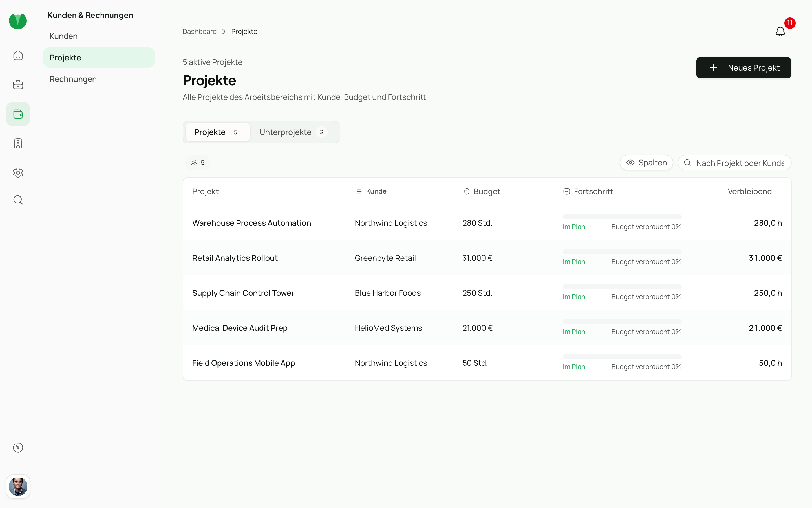Create a project with Neues Projekt
This screenshot has height=508, width=812.
pos(743,68)
